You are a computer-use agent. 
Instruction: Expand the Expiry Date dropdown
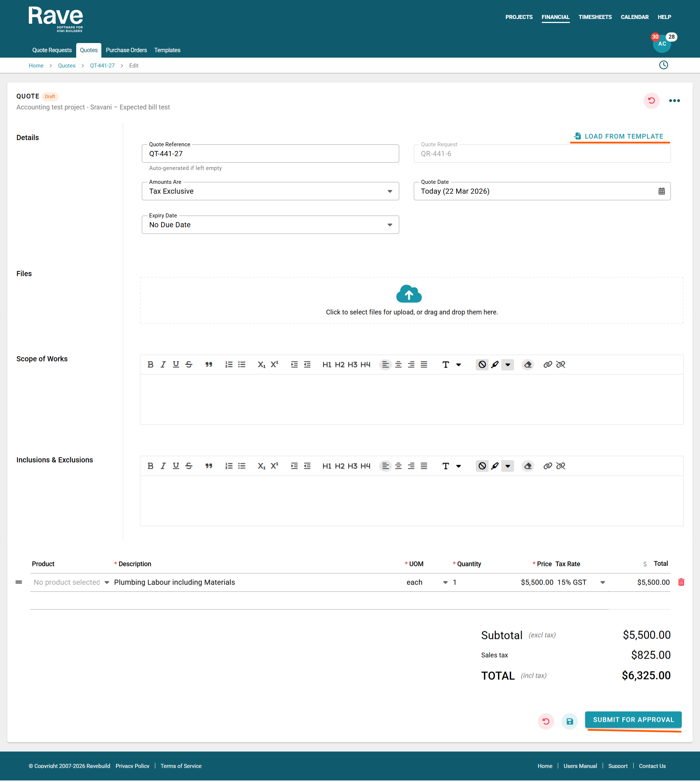[270, 225]
